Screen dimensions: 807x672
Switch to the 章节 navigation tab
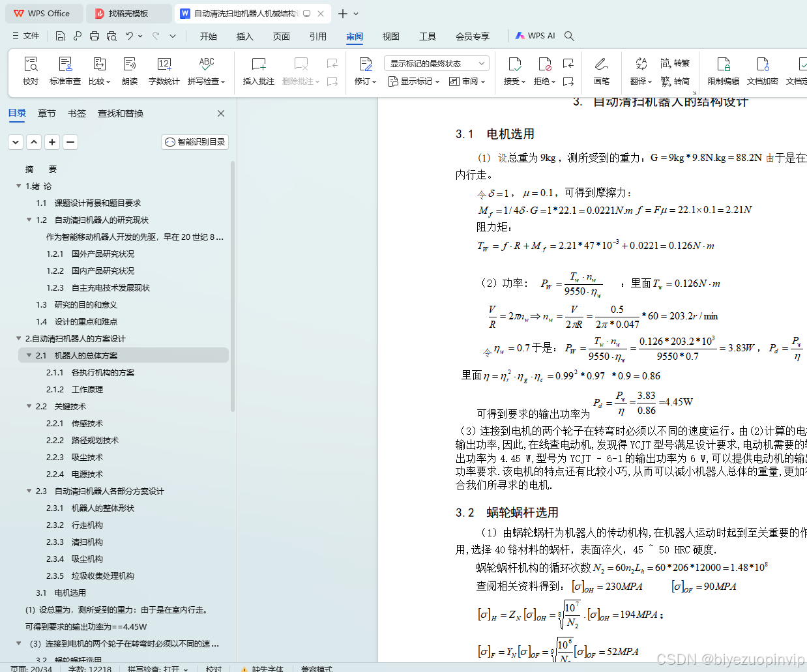pos(47,113)
